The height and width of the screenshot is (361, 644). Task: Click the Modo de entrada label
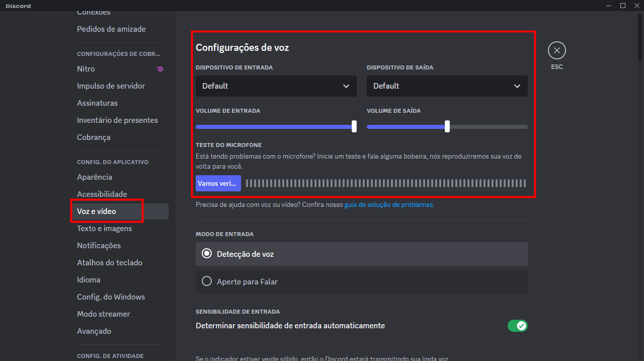coord(225,234)
